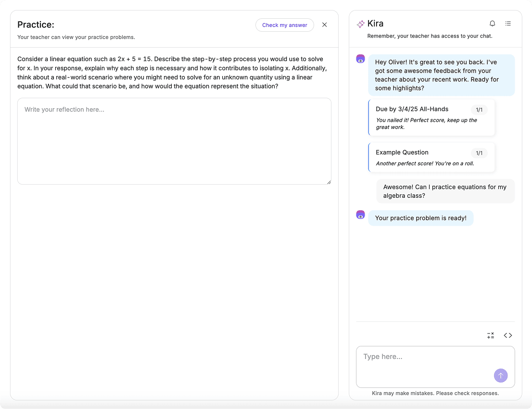Image resolution: width=532 pixels, height=409 pixels.
Task: Click the 1/1 score badge on All-Hands card
Action: [479, 110]
